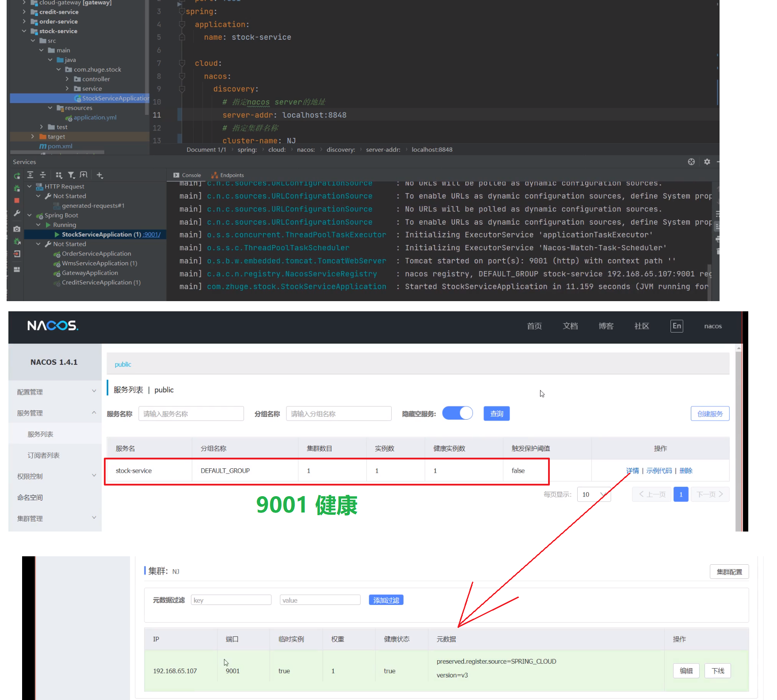Click the 添加过滤 button
Image resolution: width=777 pixels, height=700 pixels.
(386, 600)
